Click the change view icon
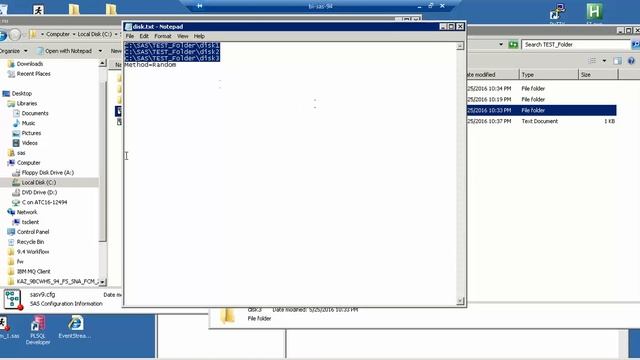640x360 pixels. tap(592, 61)
